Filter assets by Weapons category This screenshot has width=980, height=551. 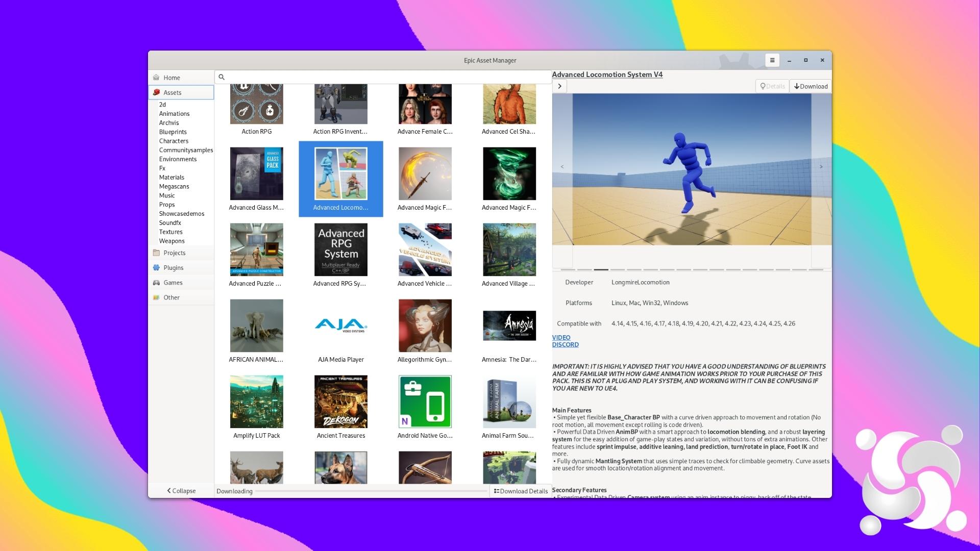[x=171, y=241]
